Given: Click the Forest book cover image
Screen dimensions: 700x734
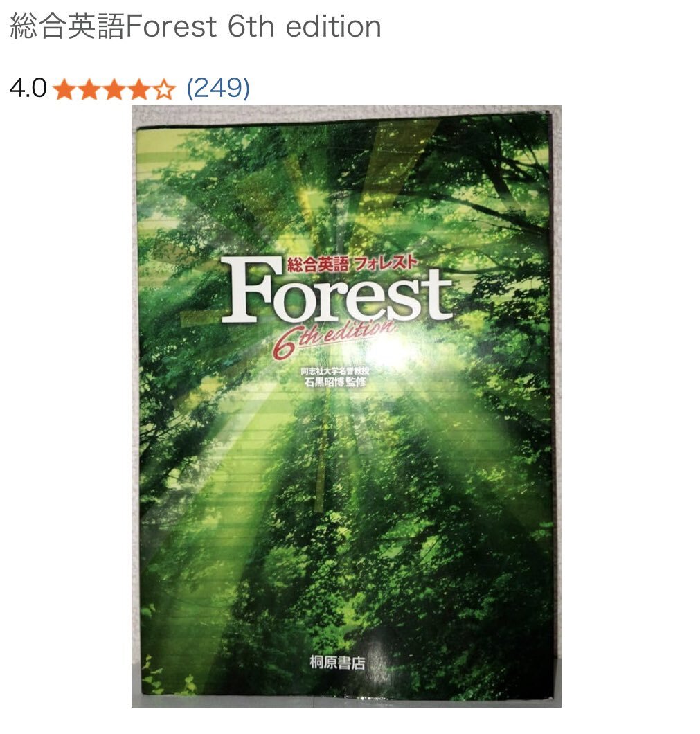Looking at the screenshot, I should (x=346, y=406).
